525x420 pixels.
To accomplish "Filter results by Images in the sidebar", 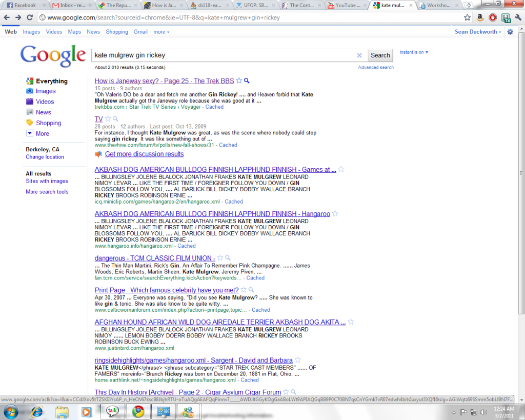I will pos(46,91).
